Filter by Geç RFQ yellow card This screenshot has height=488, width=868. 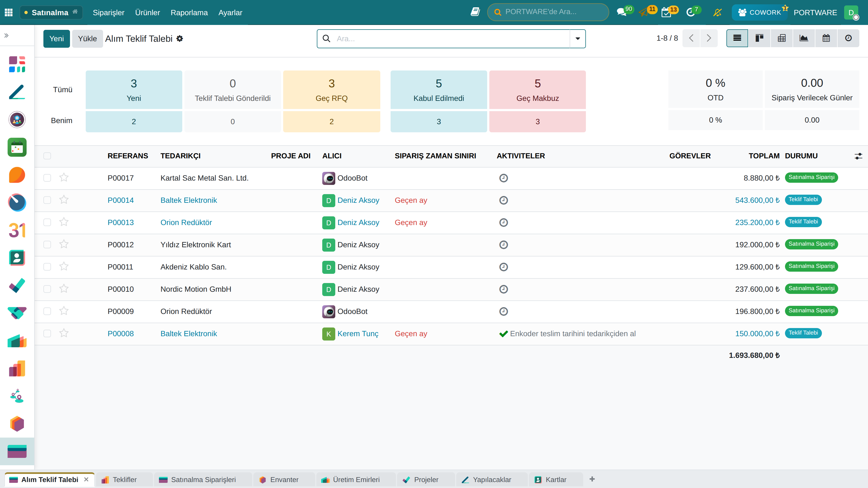click(331, 89)
